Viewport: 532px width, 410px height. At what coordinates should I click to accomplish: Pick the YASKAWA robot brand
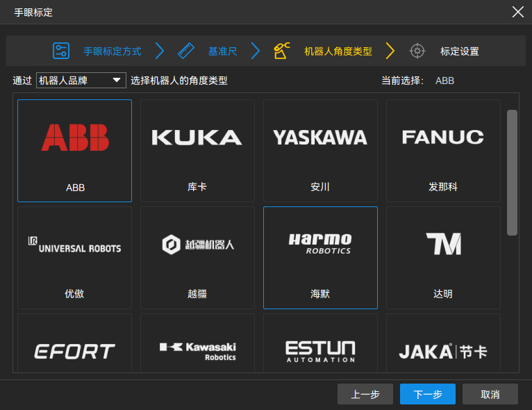[x=320, y=150]
